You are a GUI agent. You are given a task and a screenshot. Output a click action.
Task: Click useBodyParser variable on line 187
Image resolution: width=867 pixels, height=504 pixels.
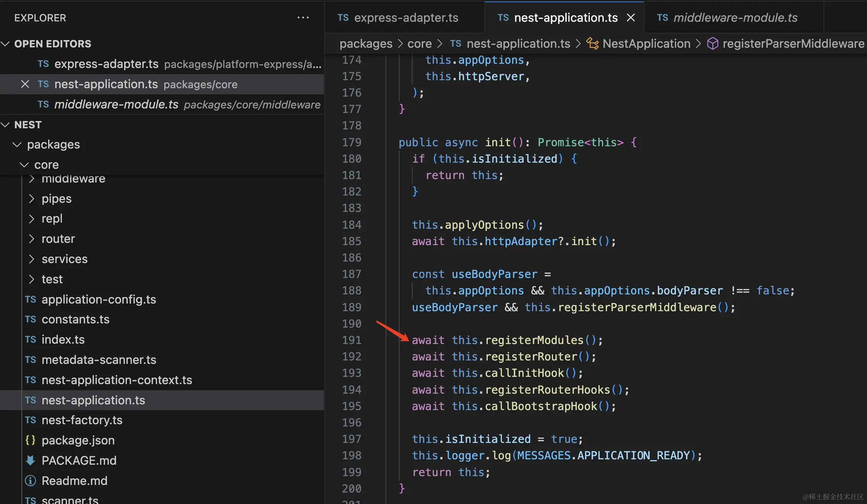pyautogui.click(x=494, y=274)
